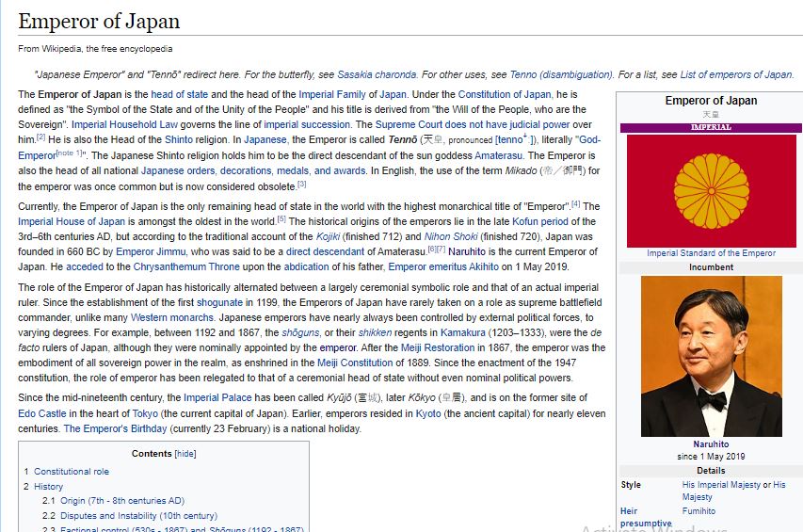Open the Amaterasu goddess link
Image resolution: width=803 pixels, height=532 pixels.
point(498,155)
